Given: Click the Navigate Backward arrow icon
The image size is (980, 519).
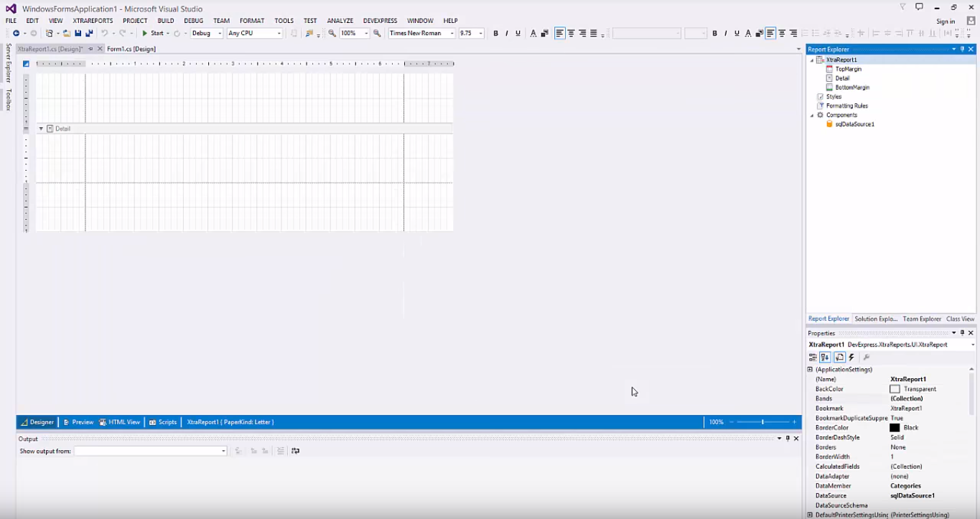Looking at the screenshot, I should [x=16, y=33].
